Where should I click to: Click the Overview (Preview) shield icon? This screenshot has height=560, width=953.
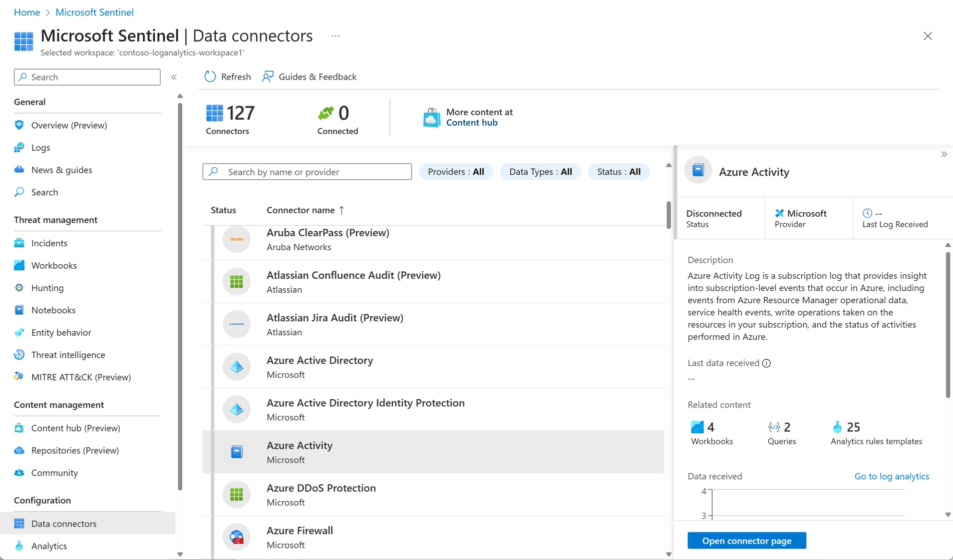tap(19, 125)
